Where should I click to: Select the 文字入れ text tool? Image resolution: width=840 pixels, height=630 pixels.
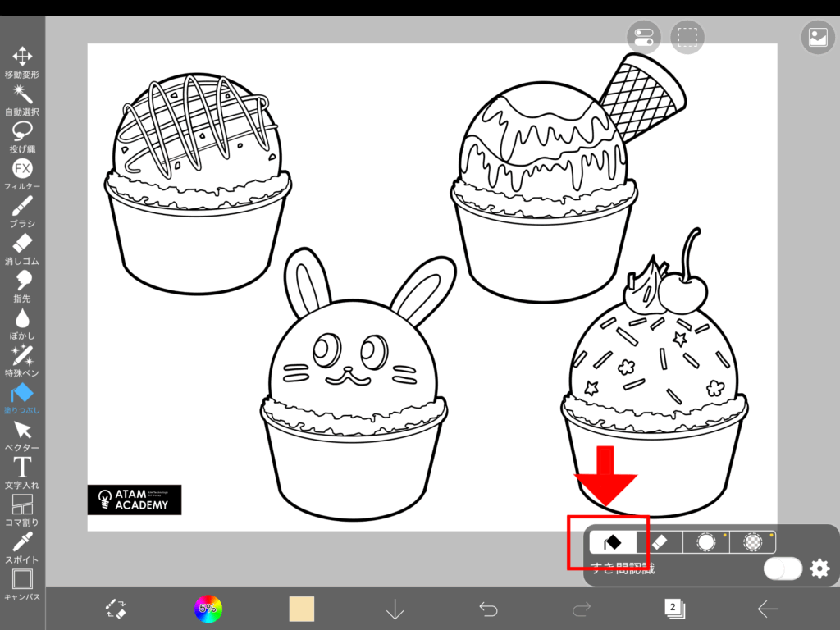[x=22, y=468]
